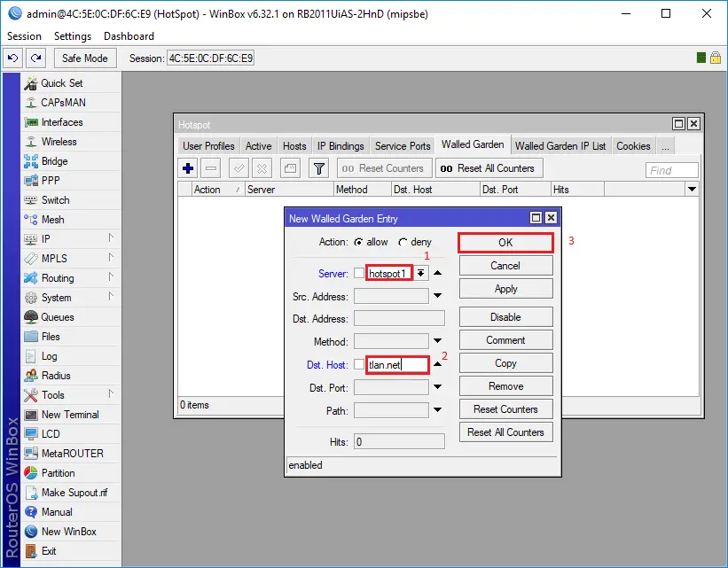728x568 pixels.
Task: Click the Undo toolbar icon
Action: click(13, 58)
